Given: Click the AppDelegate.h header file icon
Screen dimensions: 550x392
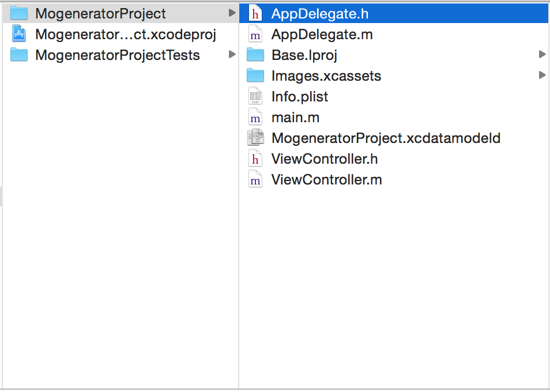Looking at the screenshot, I should pyautogui.click(x=255, y=13).
